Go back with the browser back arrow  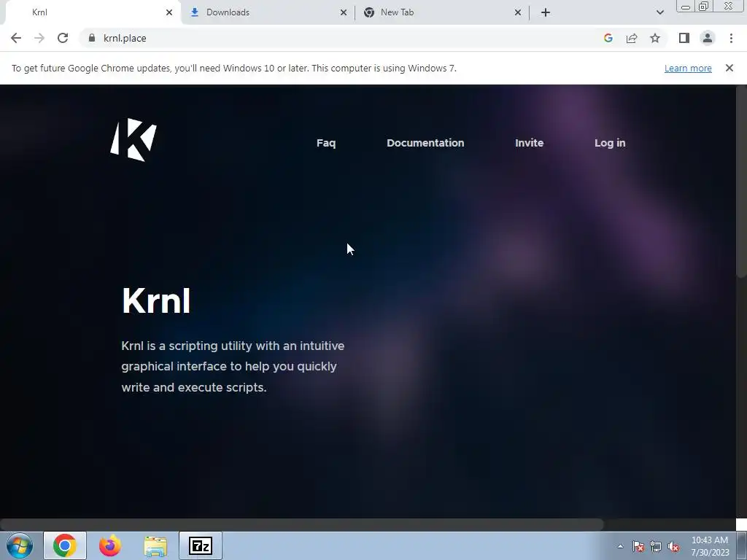(x=16, y=38)
